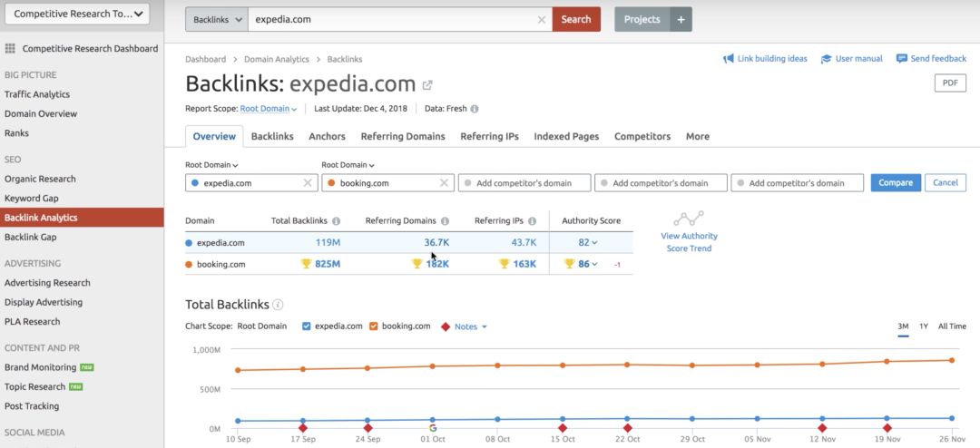Click the trophy icon beside 825M backlinks
Image resolution: width=980 pixels, height=448 pixels.
(307, 264)
